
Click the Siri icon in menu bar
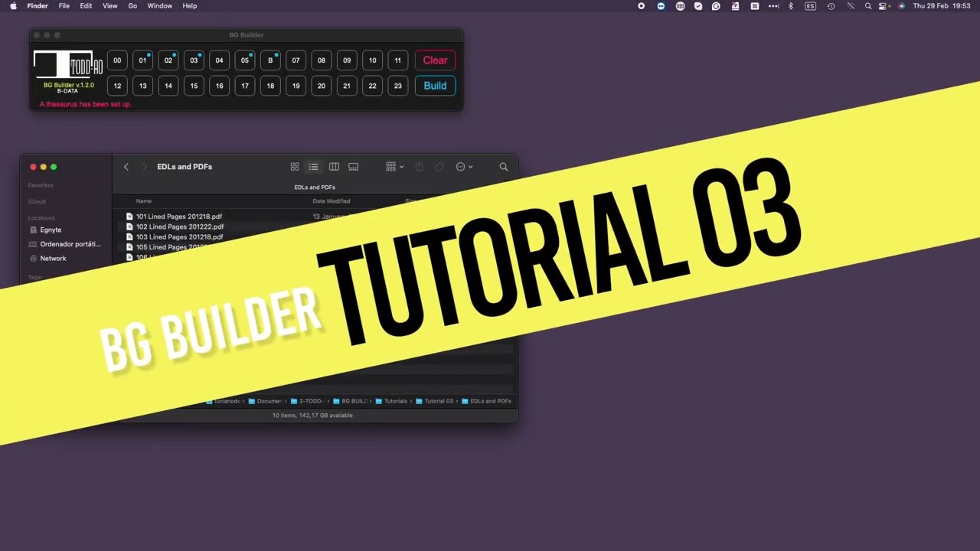(x=901, y=5)
